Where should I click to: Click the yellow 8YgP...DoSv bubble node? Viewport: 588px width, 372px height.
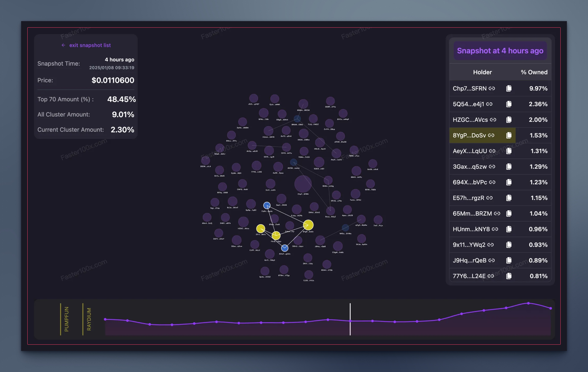308,225
